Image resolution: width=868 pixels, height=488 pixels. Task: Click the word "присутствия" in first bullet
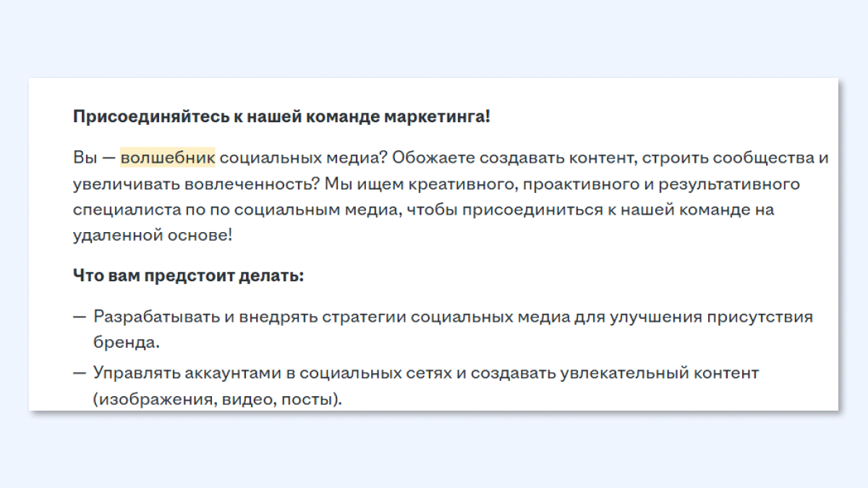coord(769,317)
